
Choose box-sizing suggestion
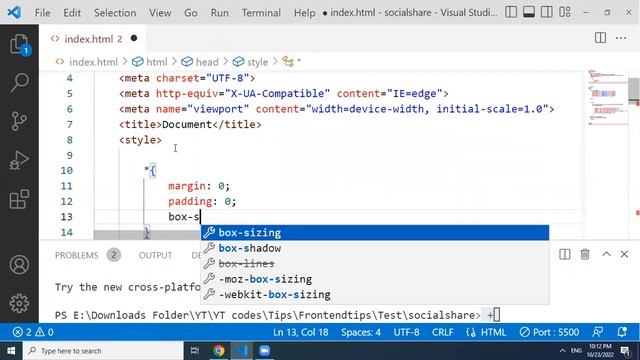375,233
